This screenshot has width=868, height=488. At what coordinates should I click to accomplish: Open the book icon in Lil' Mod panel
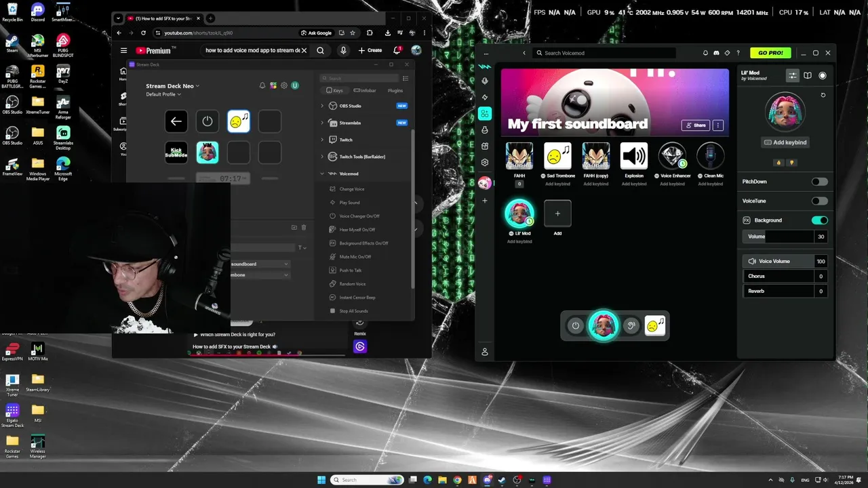[x=808, y=75]
